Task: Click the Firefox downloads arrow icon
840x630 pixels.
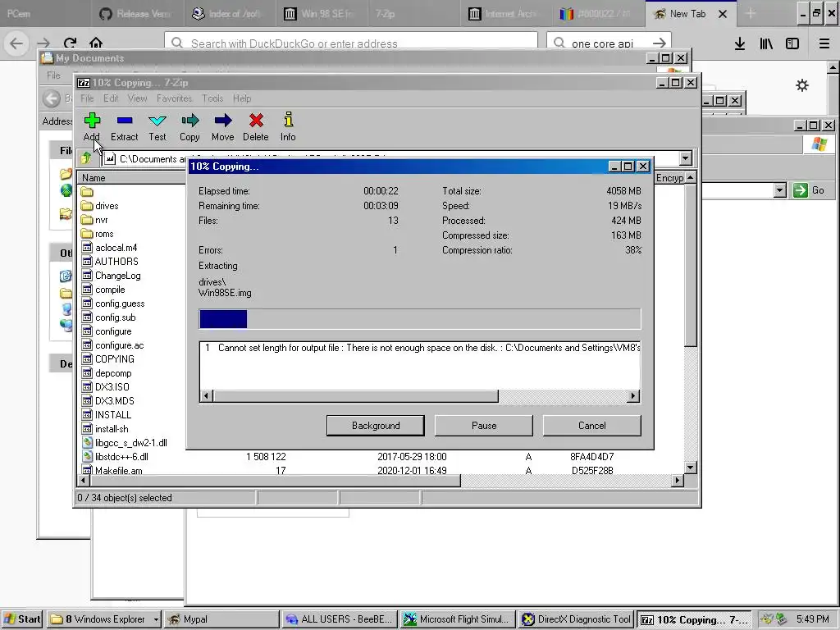Action: pyautogui.click(x=740, y=44)
